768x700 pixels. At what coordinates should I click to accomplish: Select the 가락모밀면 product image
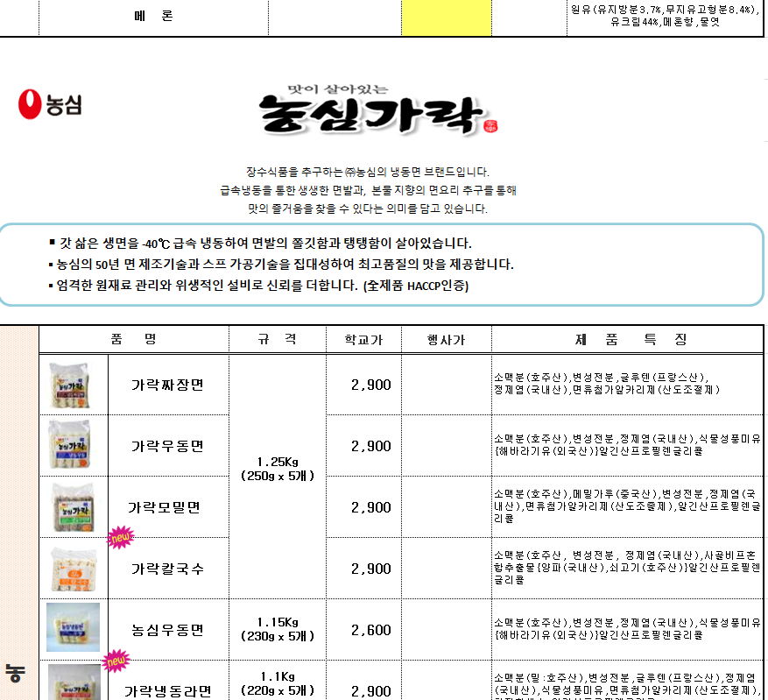tap(73, 507)
